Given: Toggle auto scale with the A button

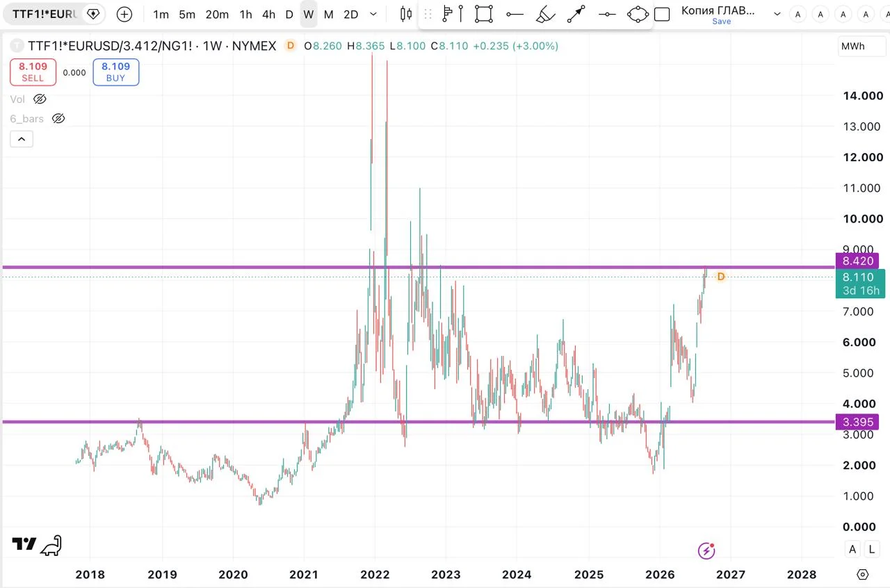Looking at the screenshot, I should (x=852, y=550).
